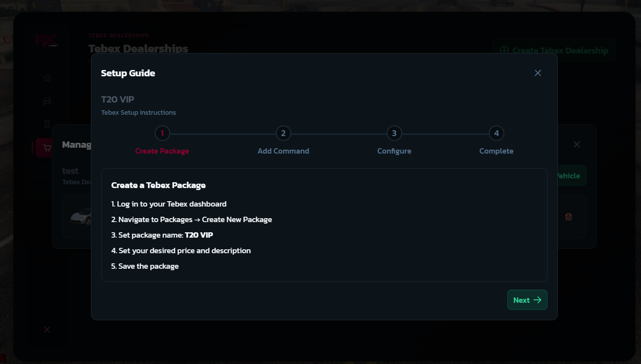Click the receipt icon in the sidebar

coord(47,124)
